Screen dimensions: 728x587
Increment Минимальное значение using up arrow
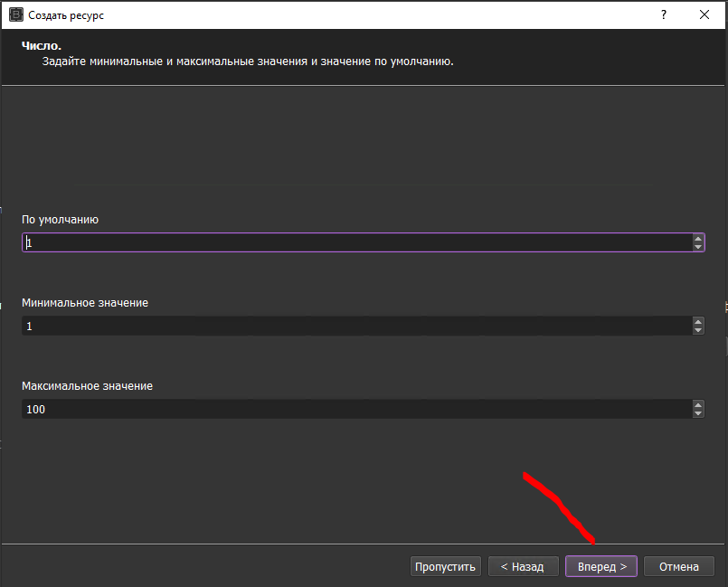click(x=698, y=322)
